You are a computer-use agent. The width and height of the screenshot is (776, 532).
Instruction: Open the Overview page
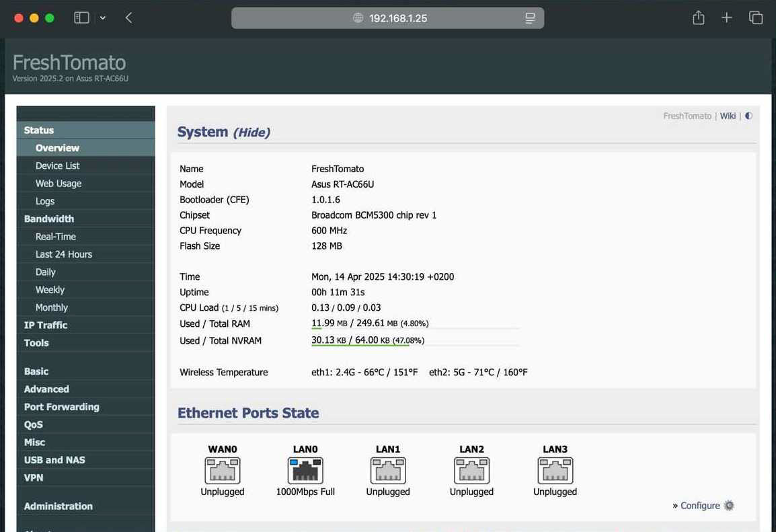(x=85, y=148)
